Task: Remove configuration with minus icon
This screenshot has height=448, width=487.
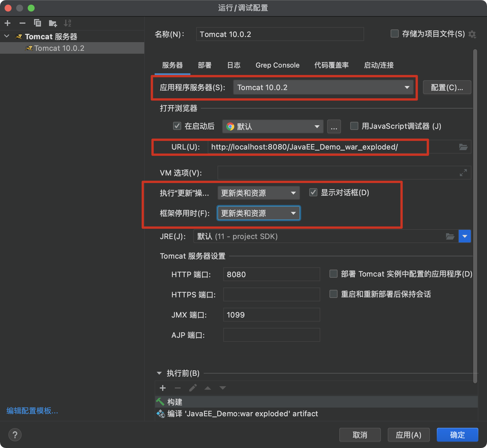Action: tap(23, 23)
